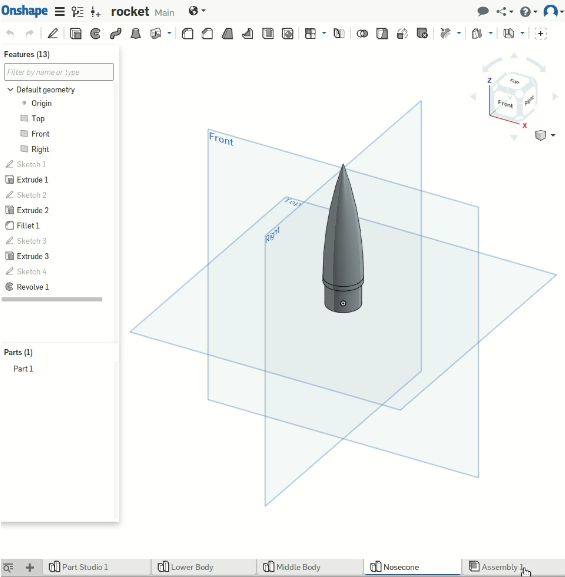Viewport: 565px width, 577px height.
Task: Click the Main branch label
Action: point(164,13)
